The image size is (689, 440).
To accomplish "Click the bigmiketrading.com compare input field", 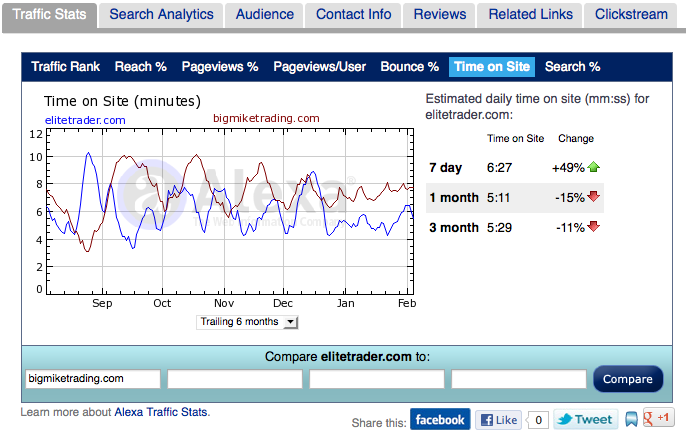I will click(93, 379).
